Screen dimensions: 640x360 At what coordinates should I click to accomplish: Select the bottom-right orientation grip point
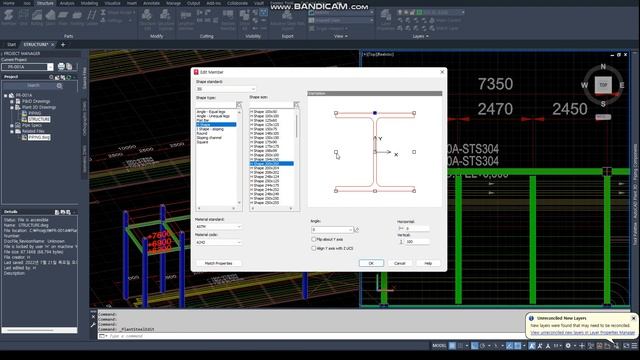point(414,191)
